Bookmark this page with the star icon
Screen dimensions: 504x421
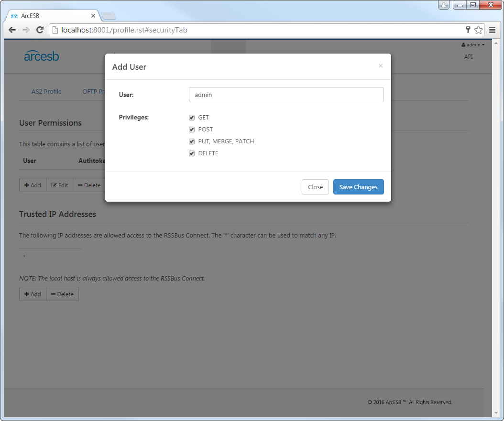[x=478, y=30]
